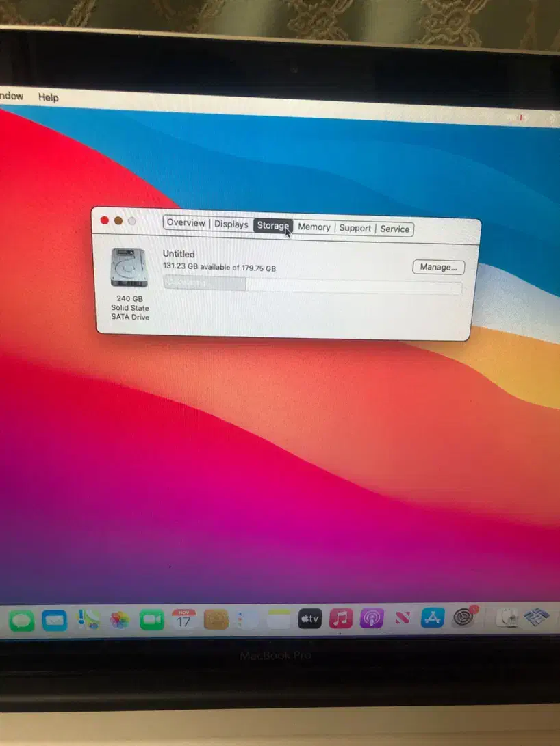Click the storage usage bar
The width and height of the screenshot is (560, 746).
pos(312,285)
